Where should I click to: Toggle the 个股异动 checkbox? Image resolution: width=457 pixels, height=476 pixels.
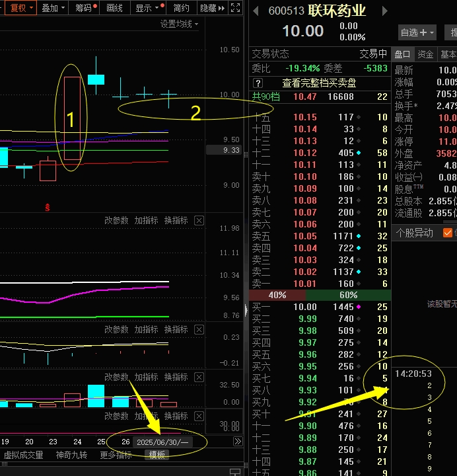(448, 233)
